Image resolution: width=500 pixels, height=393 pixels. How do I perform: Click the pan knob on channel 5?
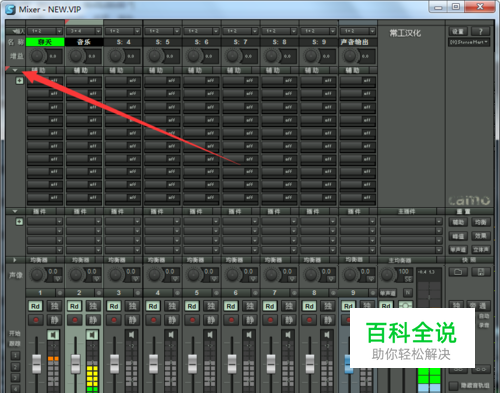pos(193,275)
